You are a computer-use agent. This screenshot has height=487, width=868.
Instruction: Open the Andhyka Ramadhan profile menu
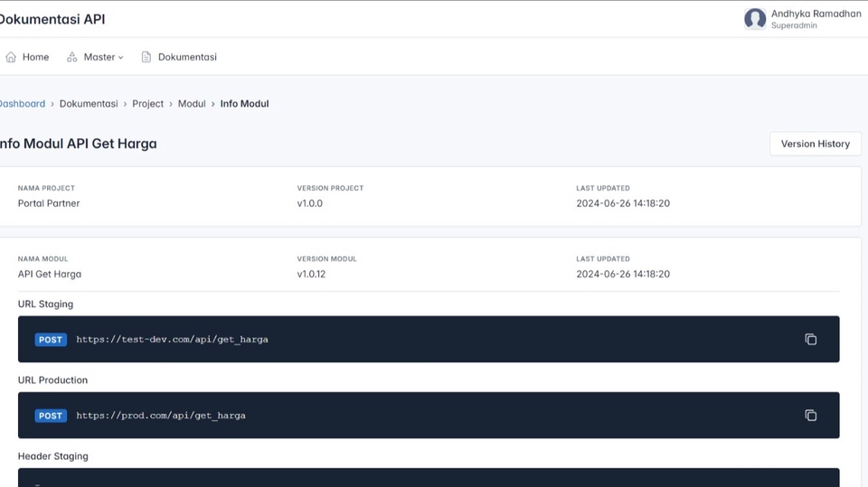pos(816,14)
